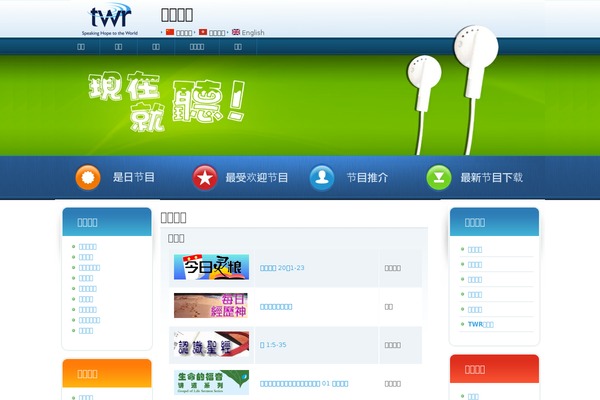Switch the site language to English
The image size is (600, 400).
253,33
